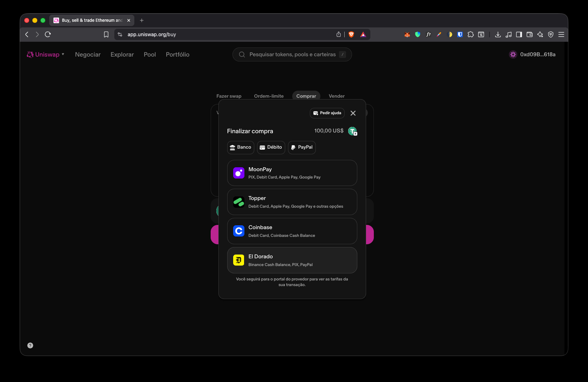Focus the token search field

click(292, 54)
